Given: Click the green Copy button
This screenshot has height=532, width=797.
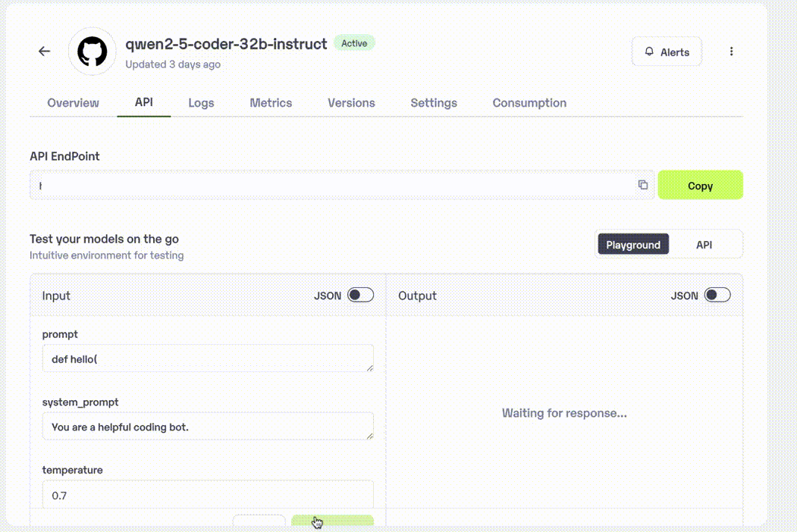Looking at the screenshot, I should coord(701,185).
